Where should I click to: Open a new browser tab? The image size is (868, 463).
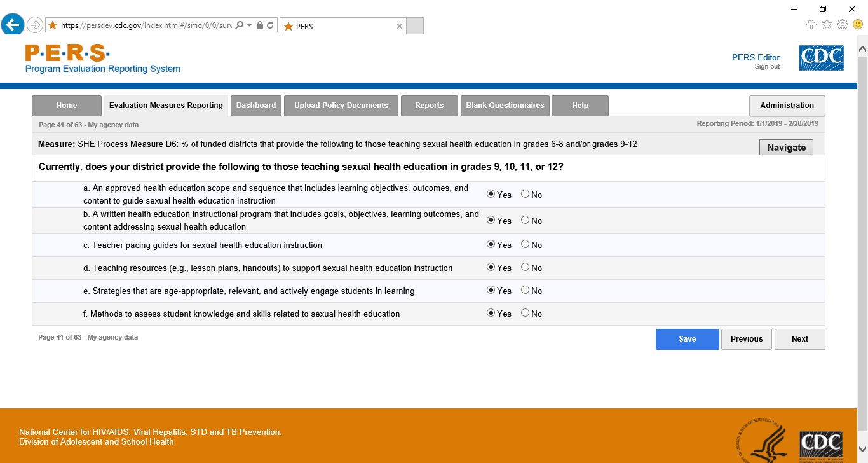pyautogui.click(x=414, y=26)
